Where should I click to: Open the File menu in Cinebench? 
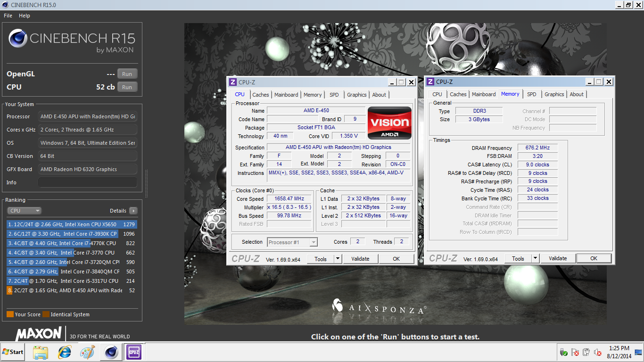(x=8, y=16)
